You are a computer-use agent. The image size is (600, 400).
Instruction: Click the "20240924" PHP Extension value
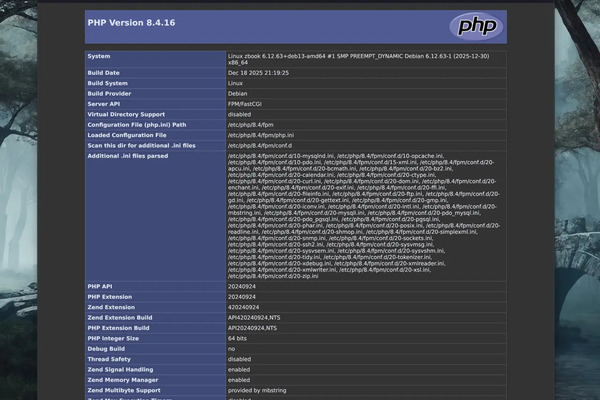(242, 297)
